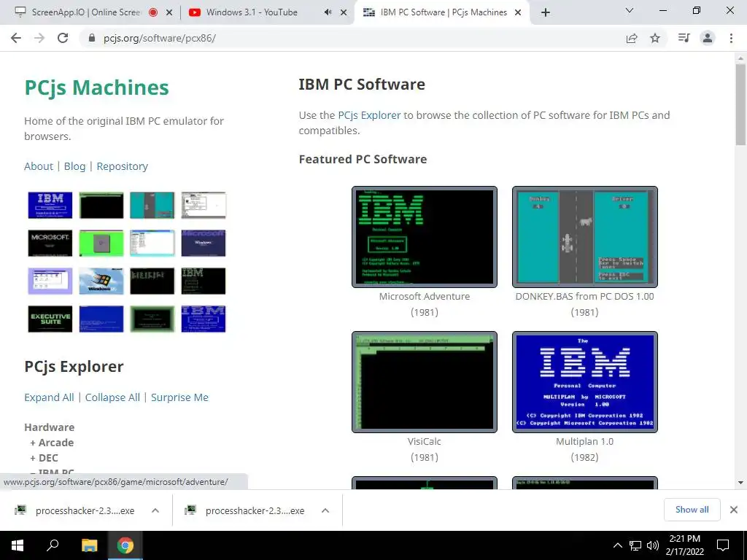Open the Repository link
747x560 pixels.
pyautogui.click(x=123, y=166)
